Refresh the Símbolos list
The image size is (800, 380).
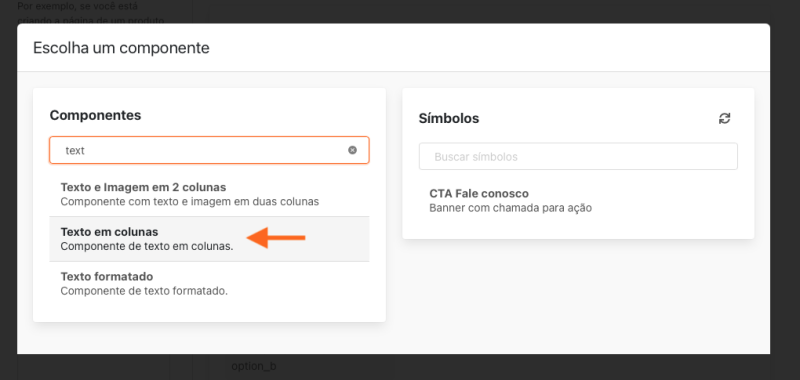tap(724, 118)
